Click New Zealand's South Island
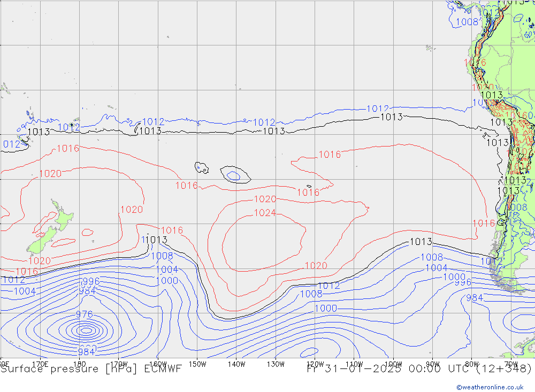This screenshot has width=535, height=392. pyautogui.click(x=42, y=240)
